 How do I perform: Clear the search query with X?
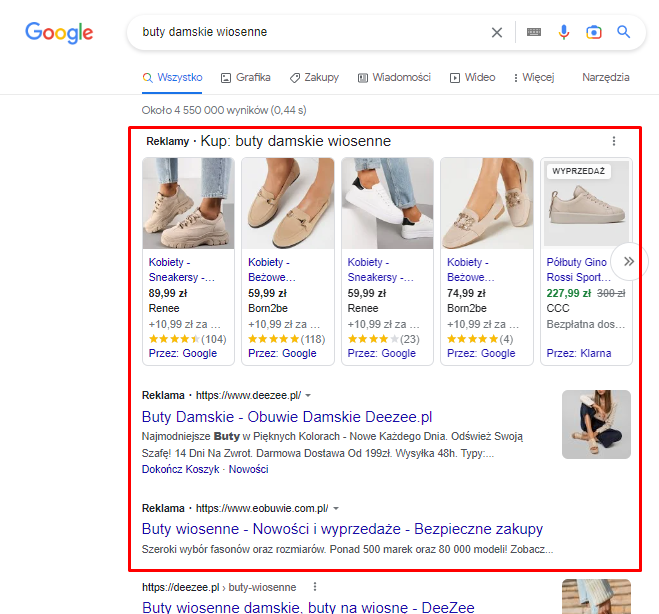(x=497, y=32)
